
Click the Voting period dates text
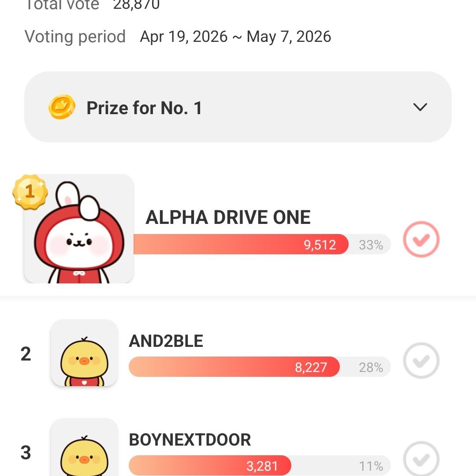[x=235, y=37]
